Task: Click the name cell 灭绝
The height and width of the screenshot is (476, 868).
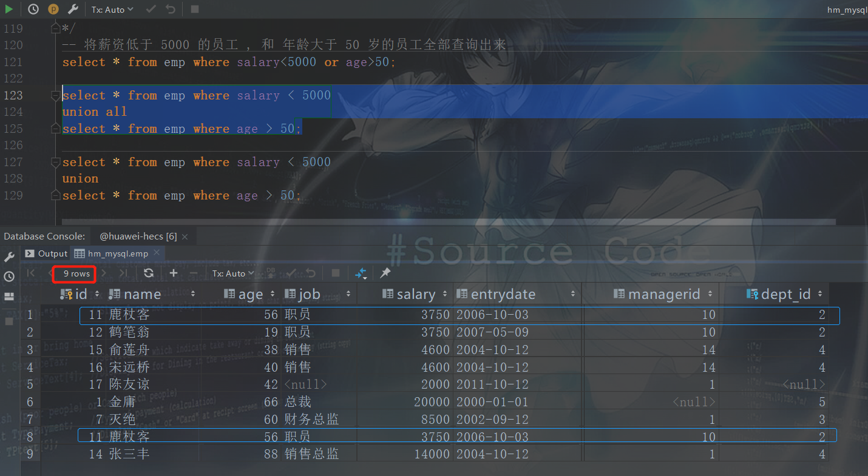Action: click(x=123, y=420)
